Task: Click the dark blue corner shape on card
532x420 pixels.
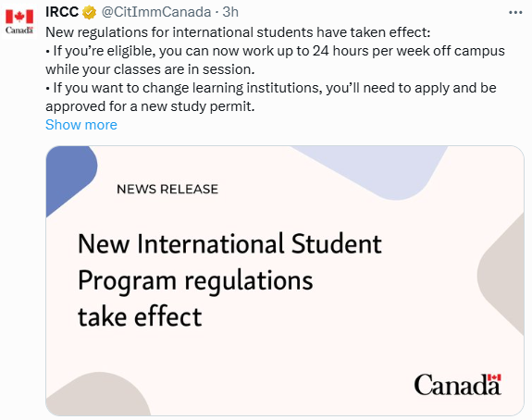Action: point(68,175)
